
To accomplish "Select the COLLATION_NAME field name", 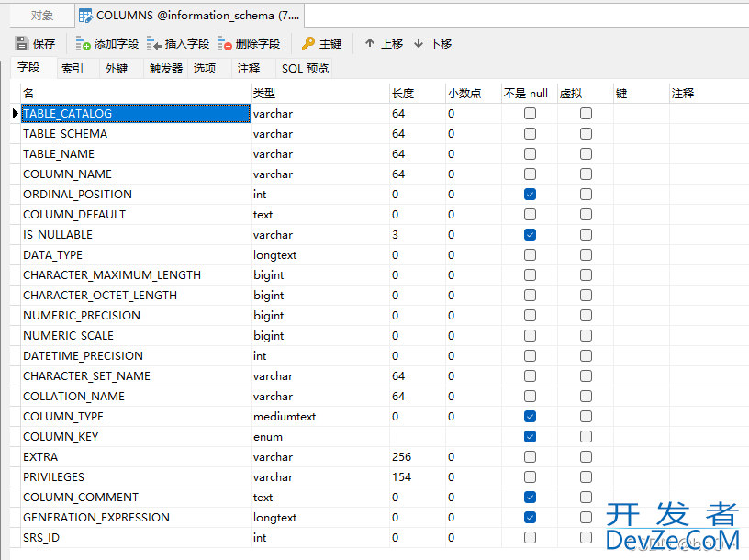I will tap(73, 396).
